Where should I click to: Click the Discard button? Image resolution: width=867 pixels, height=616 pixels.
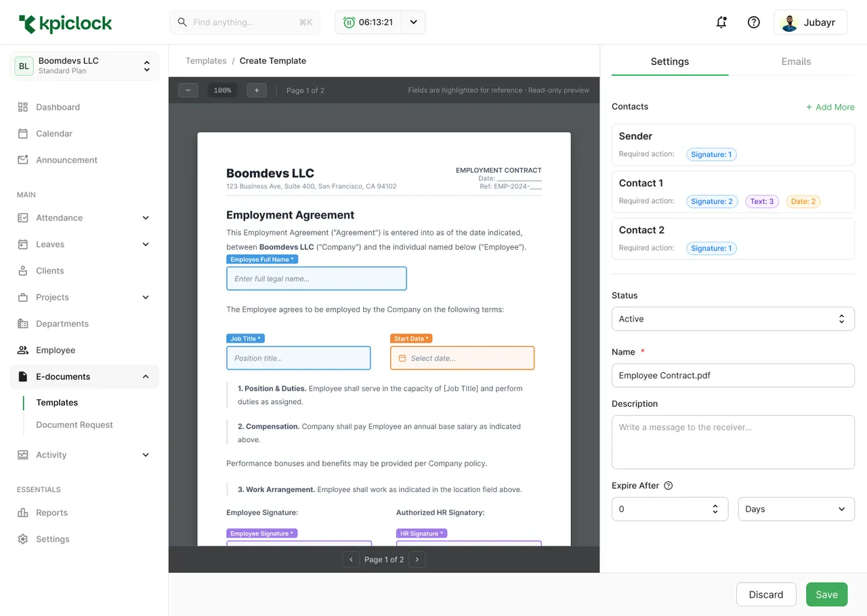pyautogui.click(x=766, y=594)
